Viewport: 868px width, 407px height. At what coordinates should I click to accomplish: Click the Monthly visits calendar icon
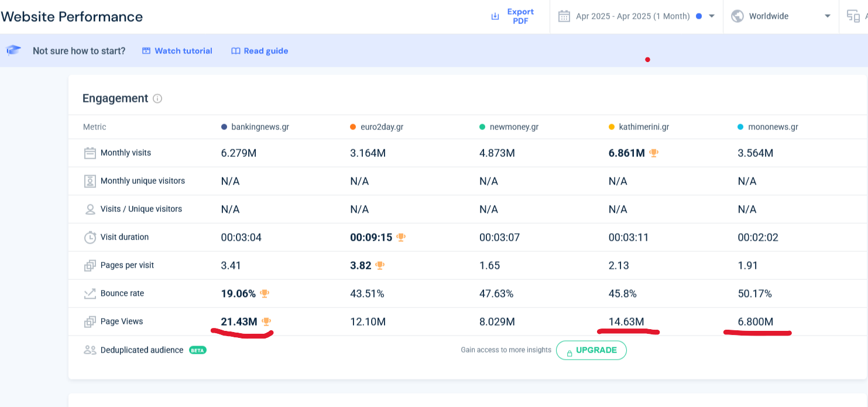(90, 153)
